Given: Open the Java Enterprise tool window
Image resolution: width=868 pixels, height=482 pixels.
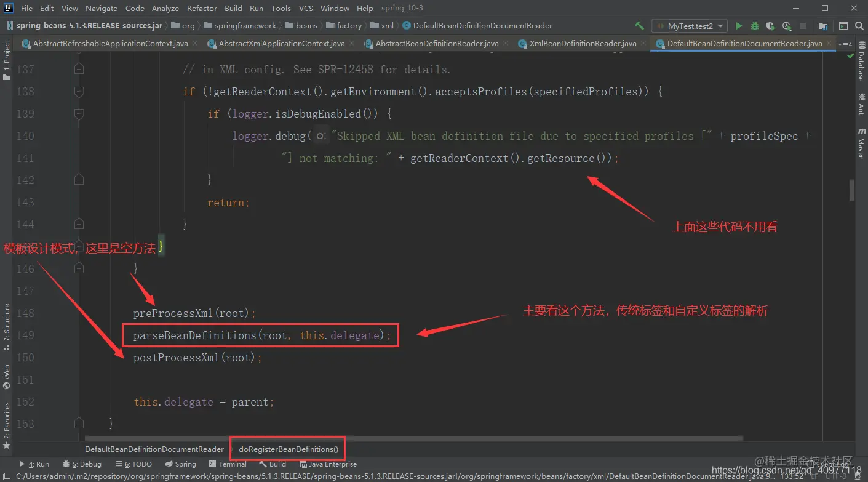Looking at the screenshot, I should coord(327,464).
